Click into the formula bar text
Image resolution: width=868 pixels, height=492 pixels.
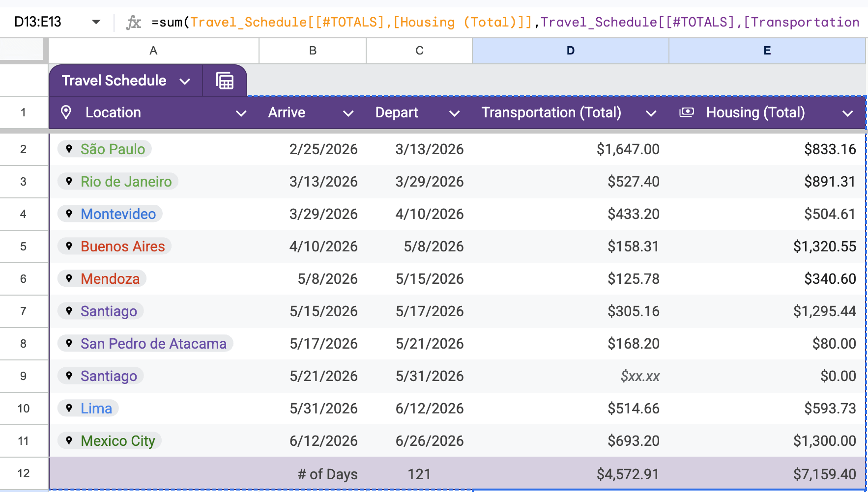(505, 22)
